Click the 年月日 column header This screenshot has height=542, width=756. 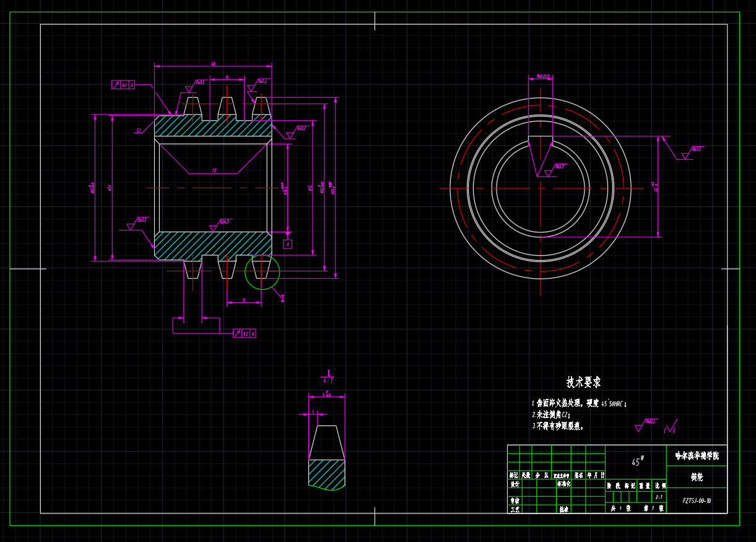pos(596,475)
